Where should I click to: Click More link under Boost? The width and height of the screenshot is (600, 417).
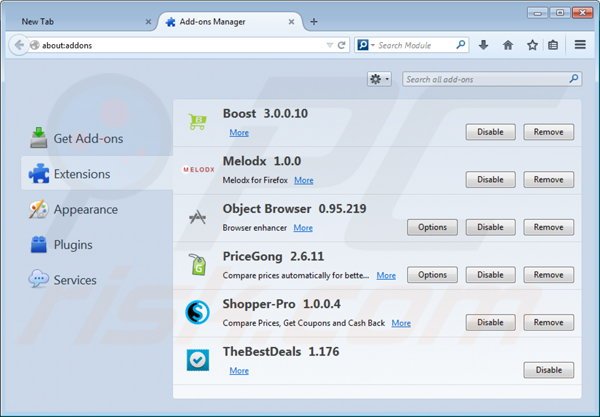pos(239,133)
